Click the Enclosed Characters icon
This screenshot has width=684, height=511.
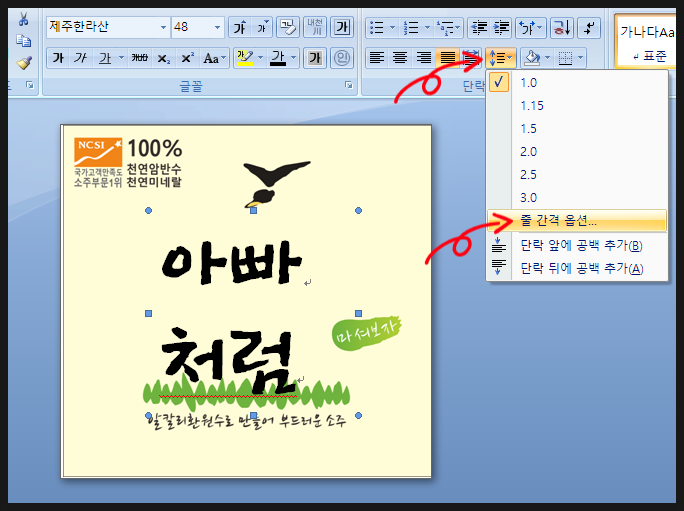coord(342,58)
